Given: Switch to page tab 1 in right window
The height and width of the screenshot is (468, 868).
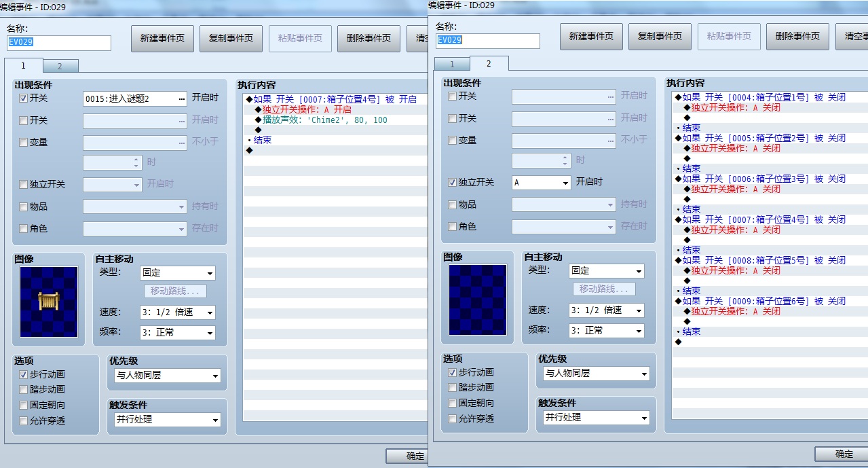Looking at the screenshot, I should pos(451,64).
